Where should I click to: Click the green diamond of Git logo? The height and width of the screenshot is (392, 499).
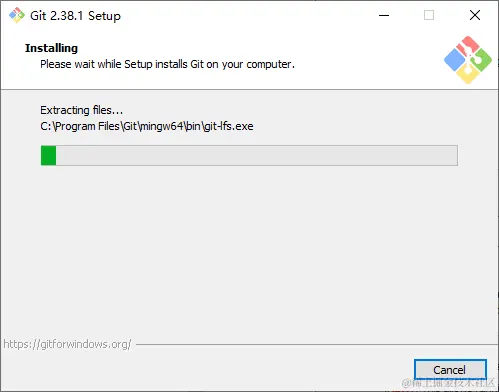(x=481, y=60)
